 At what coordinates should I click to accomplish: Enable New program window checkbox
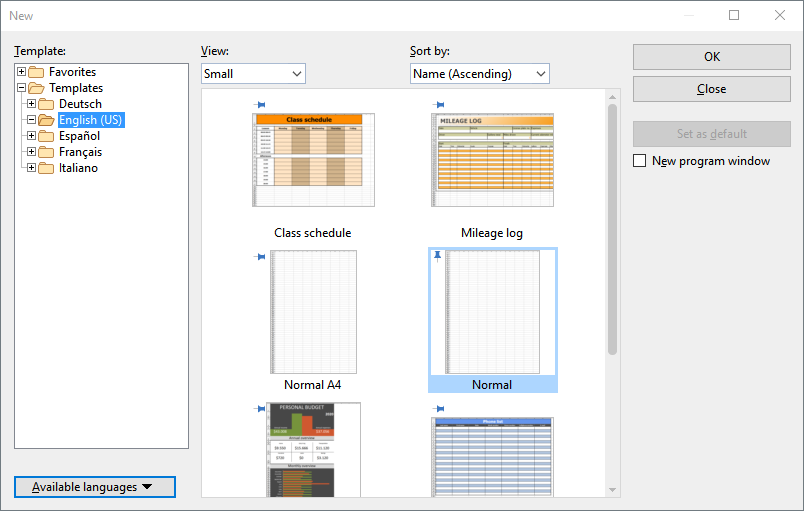coord(639,161)
